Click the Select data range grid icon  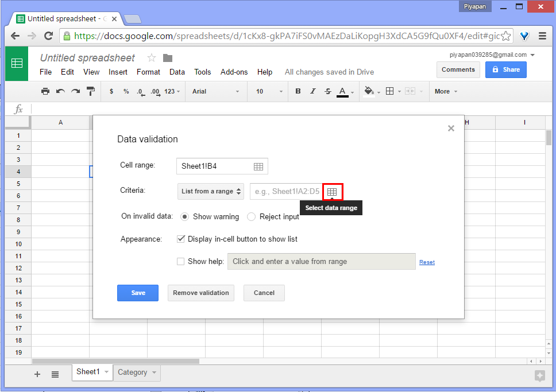[x=332, y=191]
